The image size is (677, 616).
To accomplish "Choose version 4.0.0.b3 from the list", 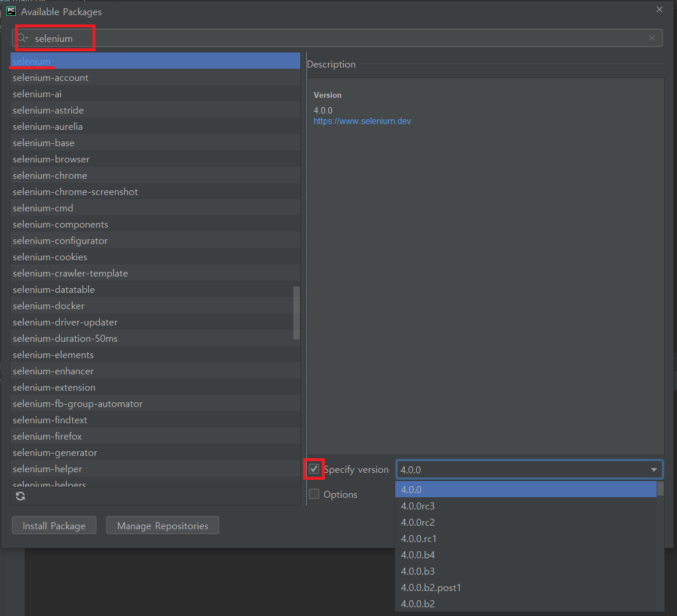I will coord(526,571).
